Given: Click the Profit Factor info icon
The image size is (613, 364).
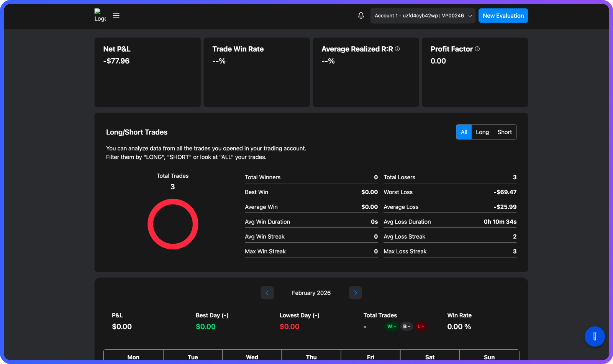Looking at the screenshot, I should coord(477,49).
